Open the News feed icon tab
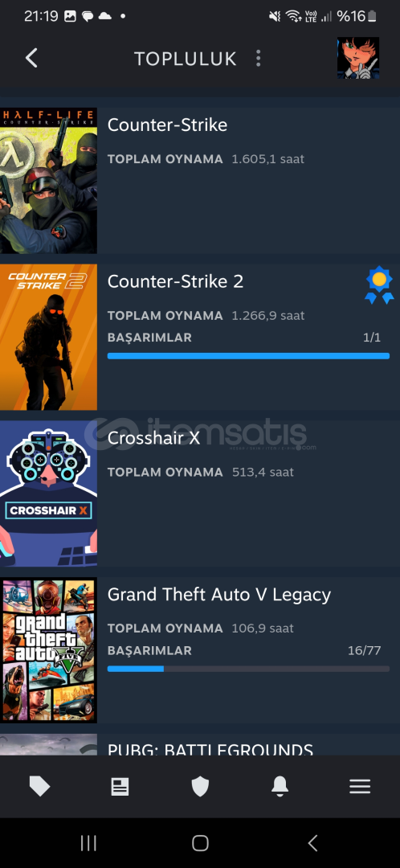The image size is (400, 868). [120, 786]
